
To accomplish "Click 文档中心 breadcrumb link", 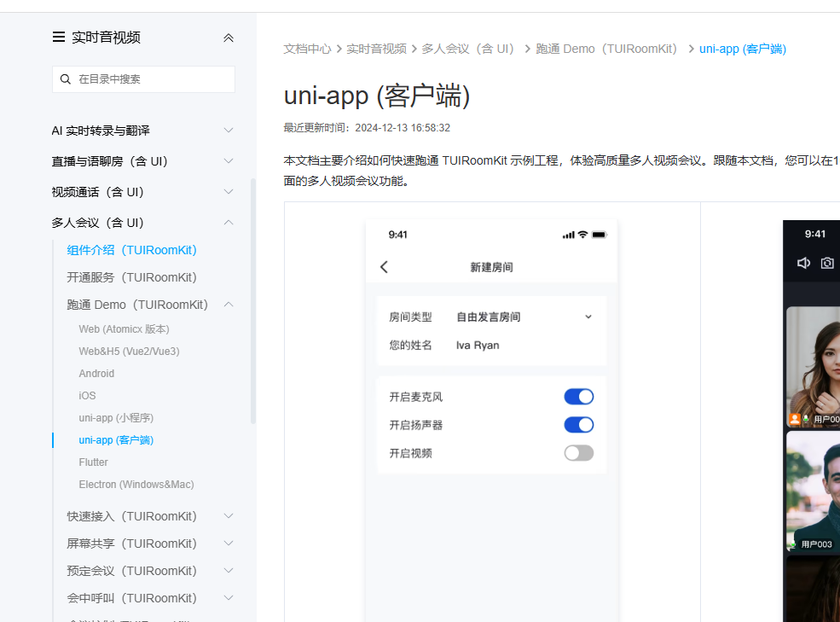I will pos(307,49).
